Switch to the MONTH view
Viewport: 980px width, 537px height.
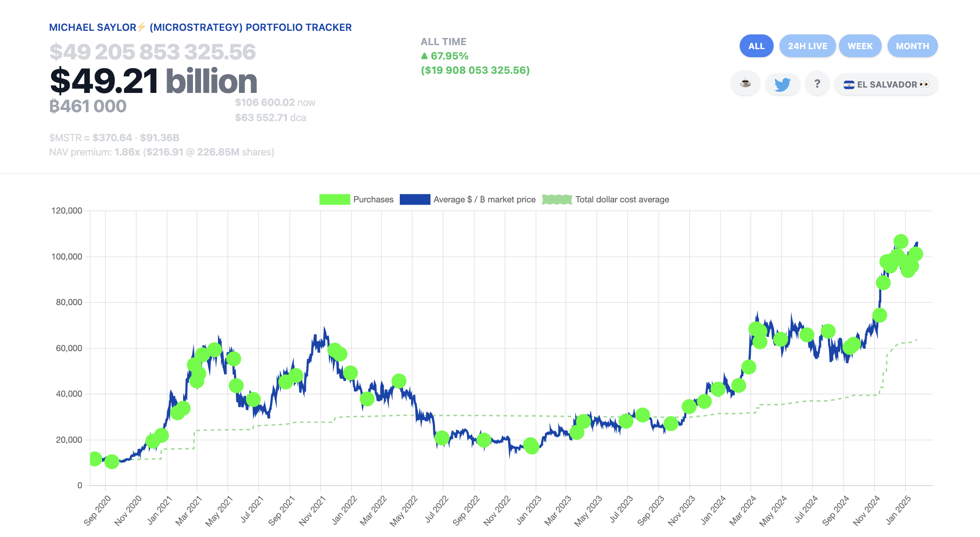(912, 46)
